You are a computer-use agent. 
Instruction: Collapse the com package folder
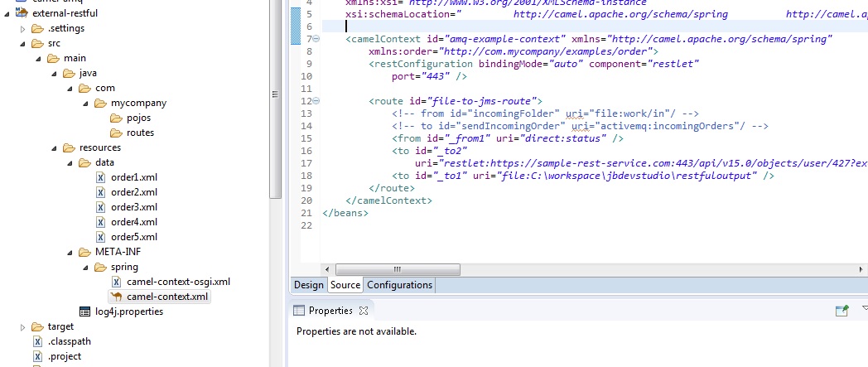[x=70, y=88]
